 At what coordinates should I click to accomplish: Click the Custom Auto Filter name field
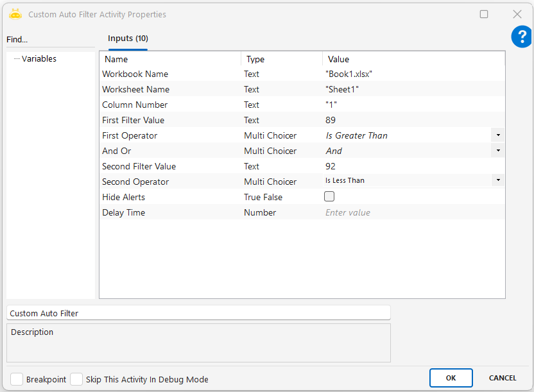click(198, 313)
